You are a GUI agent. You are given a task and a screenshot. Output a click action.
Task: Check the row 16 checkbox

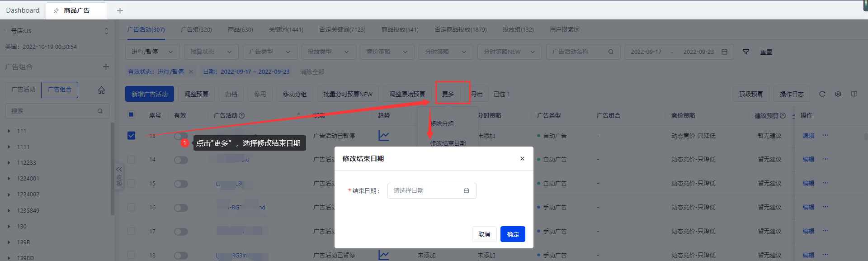point(131,207)
